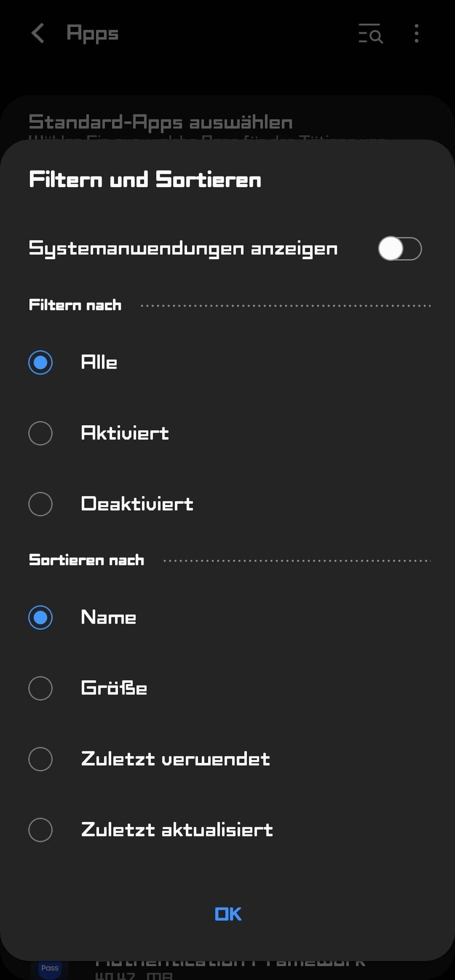Tap Systemanwendungen anzeigen label text

(183, 249)
